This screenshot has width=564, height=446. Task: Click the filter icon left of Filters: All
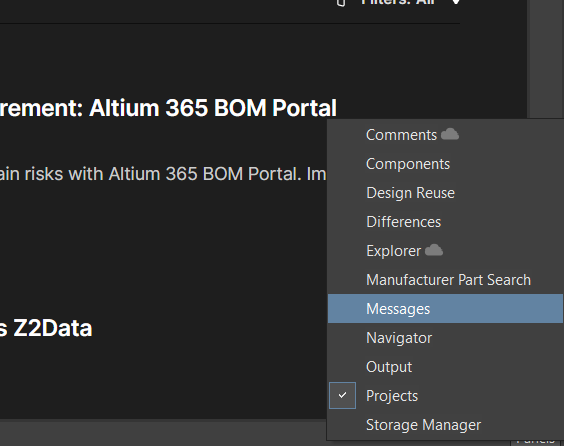[x=341, y=3]
